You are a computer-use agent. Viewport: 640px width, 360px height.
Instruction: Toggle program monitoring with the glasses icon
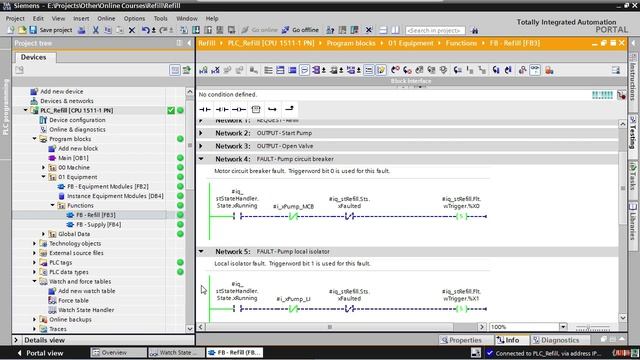point(535,70)
